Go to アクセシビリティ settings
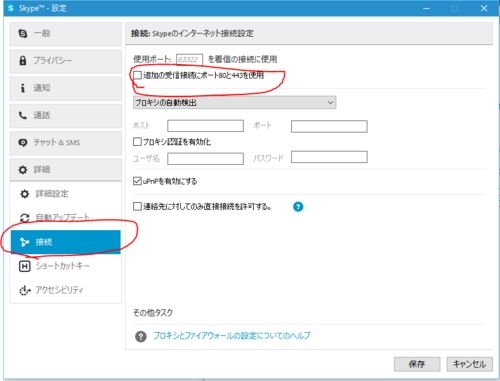 (65, 290)
